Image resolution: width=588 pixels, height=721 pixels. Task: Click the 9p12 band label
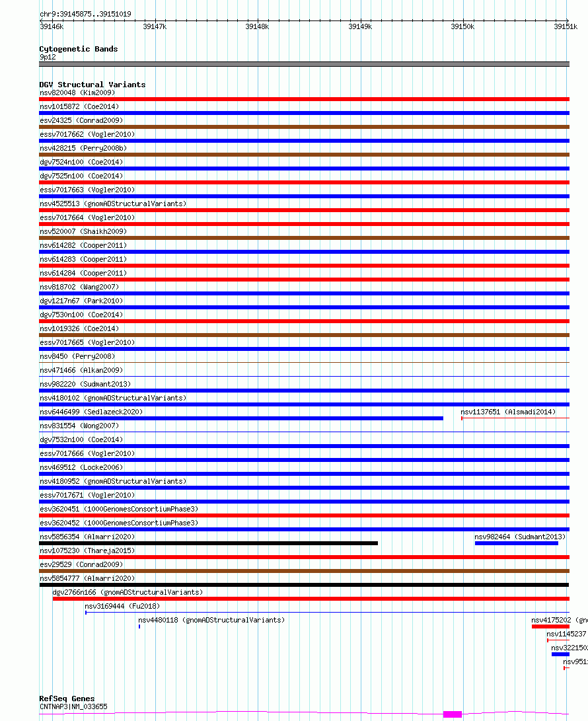(48, 57)
